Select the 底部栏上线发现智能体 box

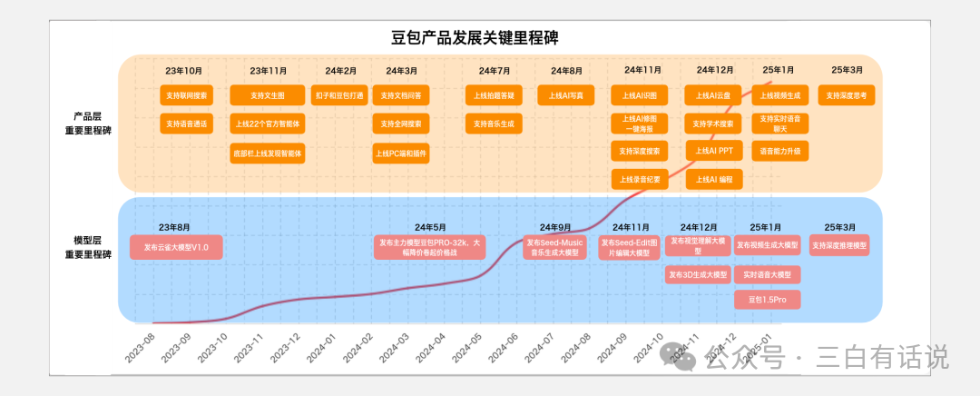[x=268, y=153]
